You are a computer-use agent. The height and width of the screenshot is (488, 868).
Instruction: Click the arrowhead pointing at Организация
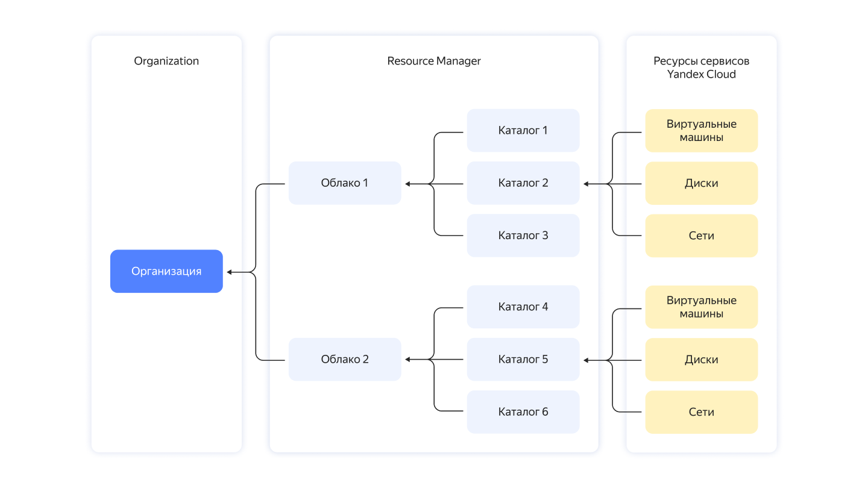point(230,272)
